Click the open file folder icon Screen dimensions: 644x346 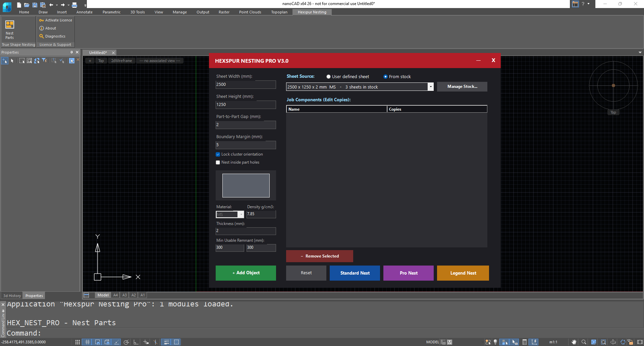point(26,5)
